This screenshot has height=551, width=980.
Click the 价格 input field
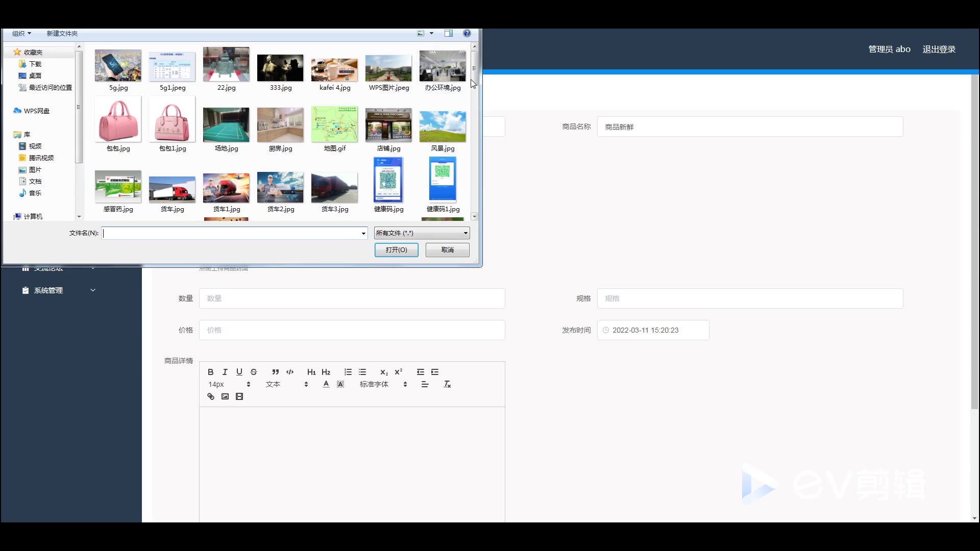click(352, 330)
